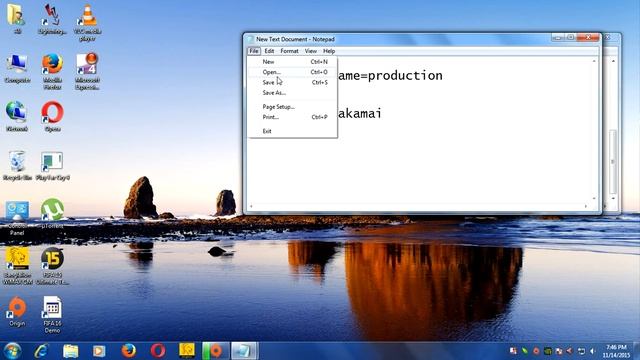640x360 pixels.
Task: Click the green leaf tray icon
Action: point(525,351)
